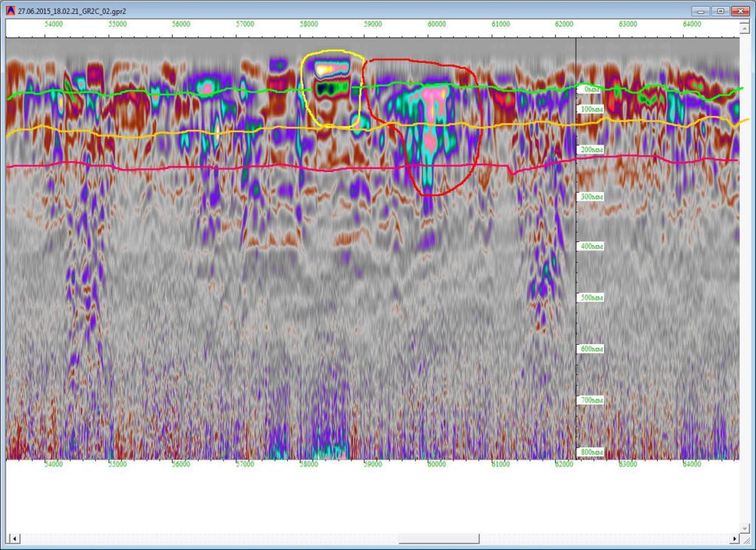
Task: Click the up arrow of vertical scrollbar
Action: click(744, 29)
